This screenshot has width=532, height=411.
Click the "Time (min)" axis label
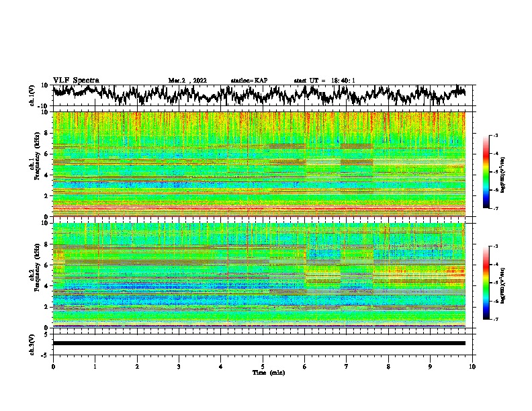(x=269, y=373)
